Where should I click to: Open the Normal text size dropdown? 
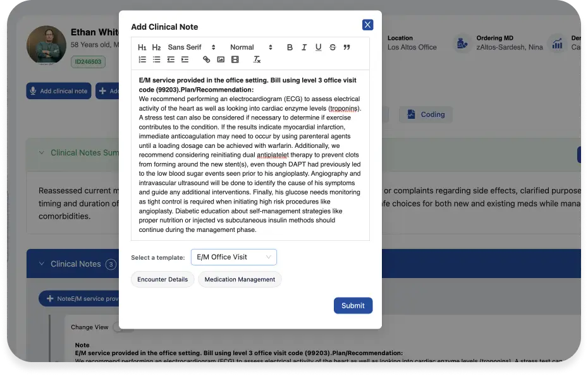coord(251,47)
